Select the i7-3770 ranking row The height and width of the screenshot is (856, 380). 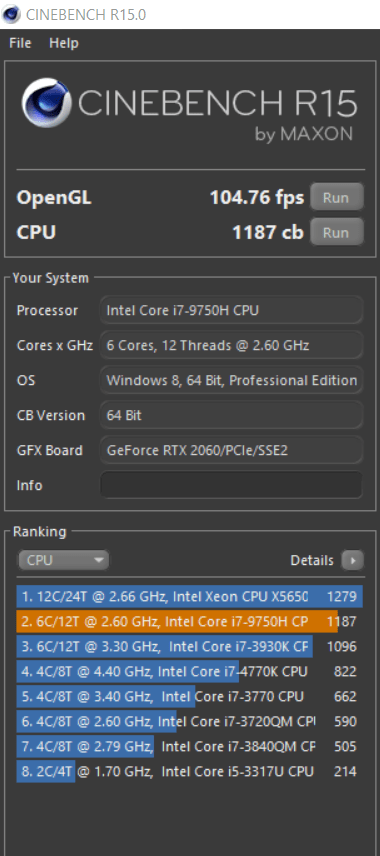coord(189,697)
